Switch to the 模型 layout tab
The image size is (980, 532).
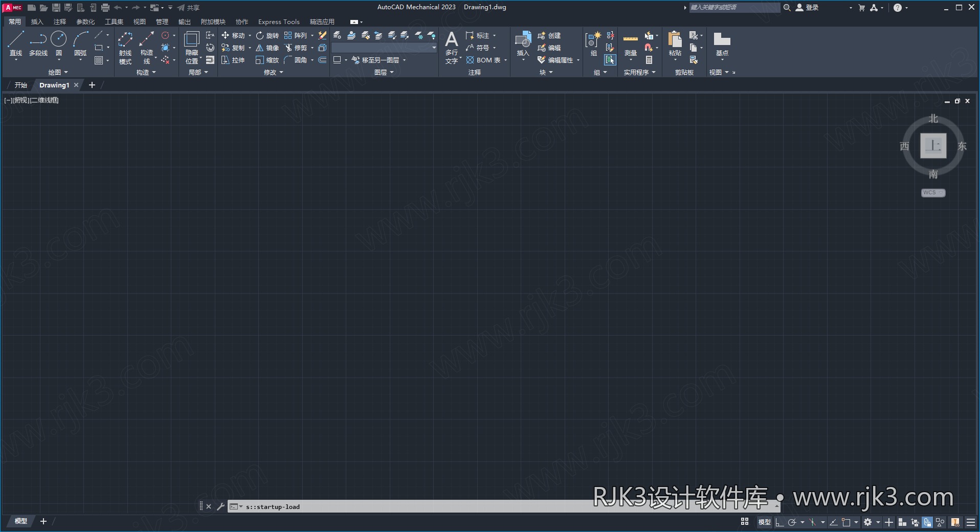[x=20, y=521]
